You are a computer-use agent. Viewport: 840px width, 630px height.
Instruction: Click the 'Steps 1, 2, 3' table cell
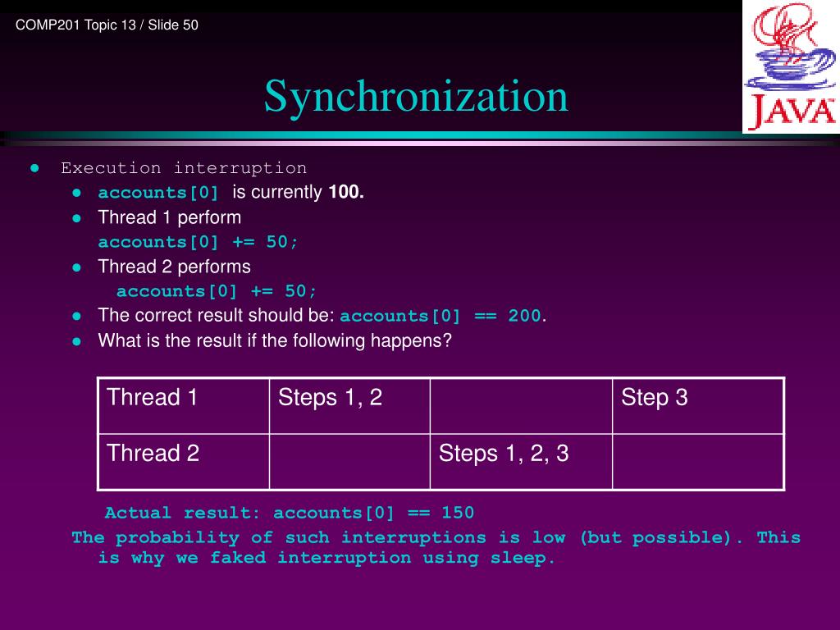tap(521, 462)
